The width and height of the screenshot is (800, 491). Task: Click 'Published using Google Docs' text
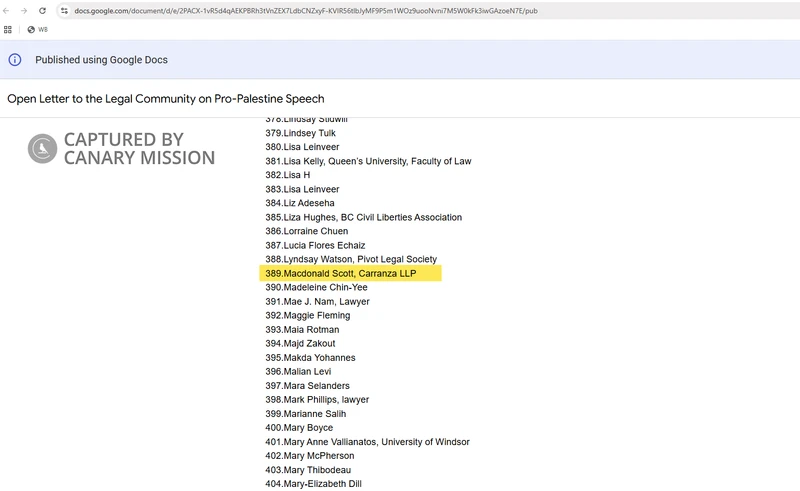click(x=101, y=60)
